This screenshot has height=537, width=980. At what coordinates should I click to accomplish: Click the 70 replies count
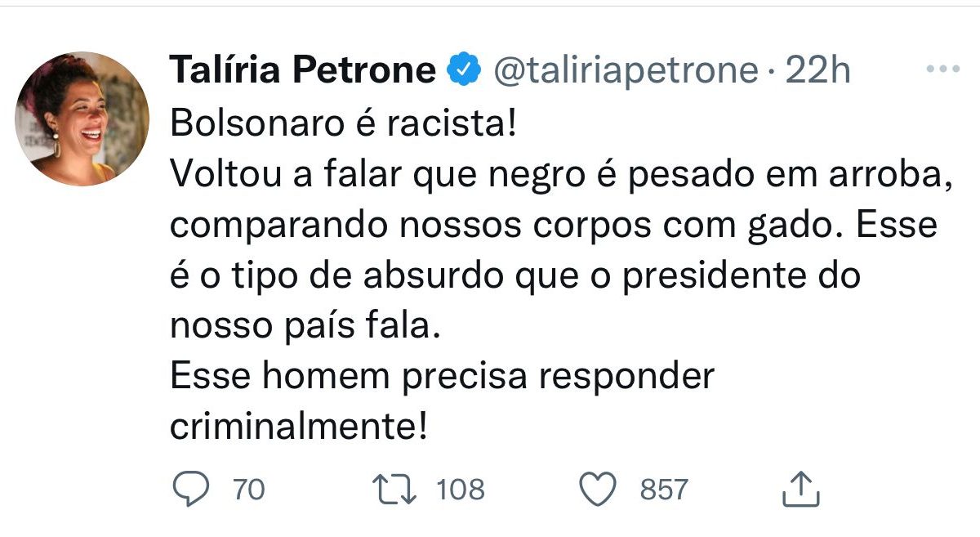[x=248, y=490]
